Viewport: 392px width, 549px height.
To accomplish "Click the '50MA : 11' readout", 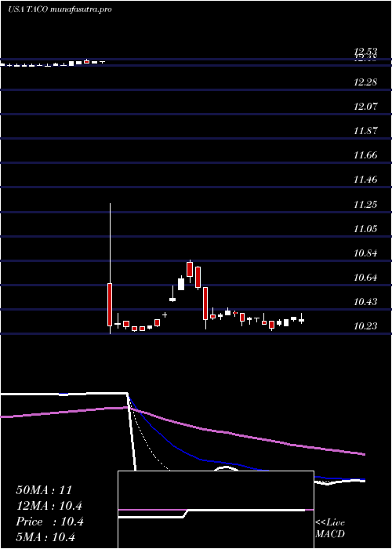I will click(44, 490).
